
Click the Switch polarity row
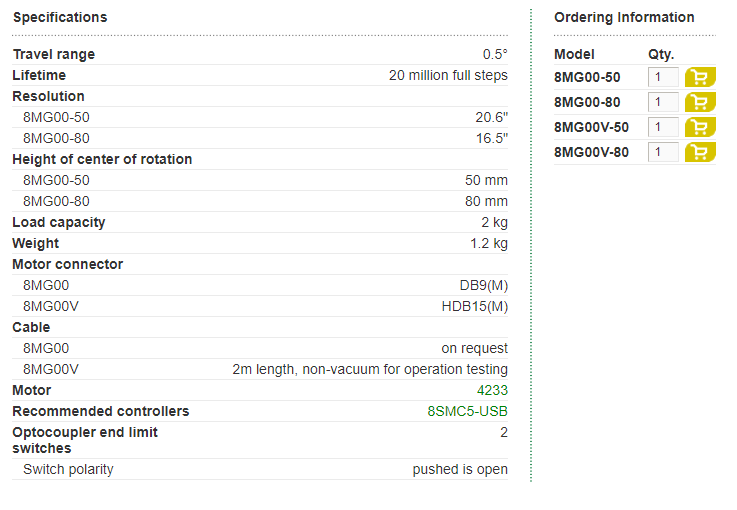(x=260, y=469)
